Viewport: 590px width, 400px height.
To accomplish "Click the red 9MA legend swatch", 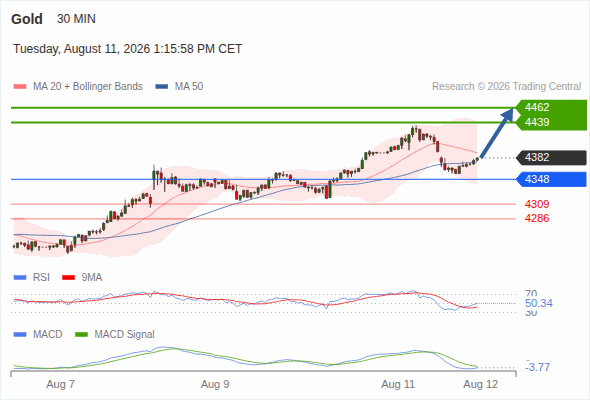I will tap(68, 278).
